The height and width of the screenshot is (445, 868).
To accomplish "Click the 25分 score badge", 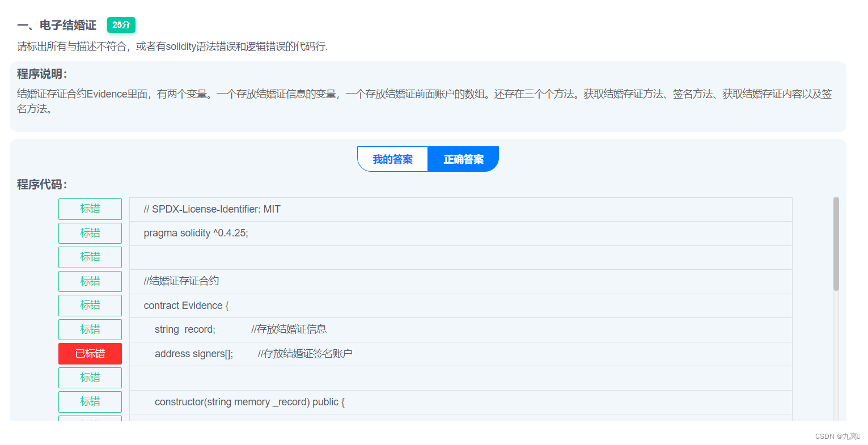I will point(121,25).
